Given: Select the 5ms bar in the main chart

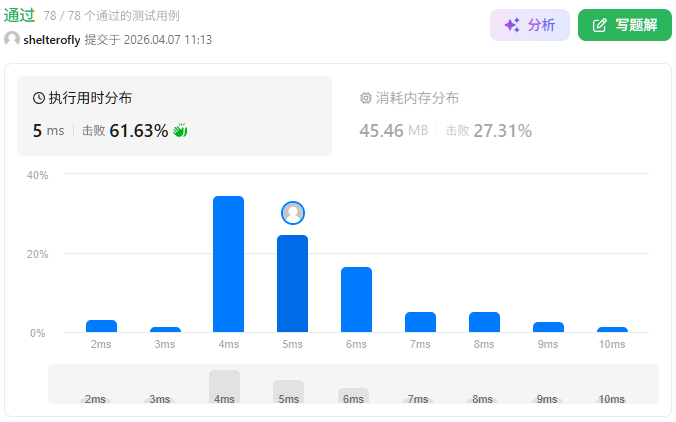Looking at the screenshot, I should click(293, 284).
